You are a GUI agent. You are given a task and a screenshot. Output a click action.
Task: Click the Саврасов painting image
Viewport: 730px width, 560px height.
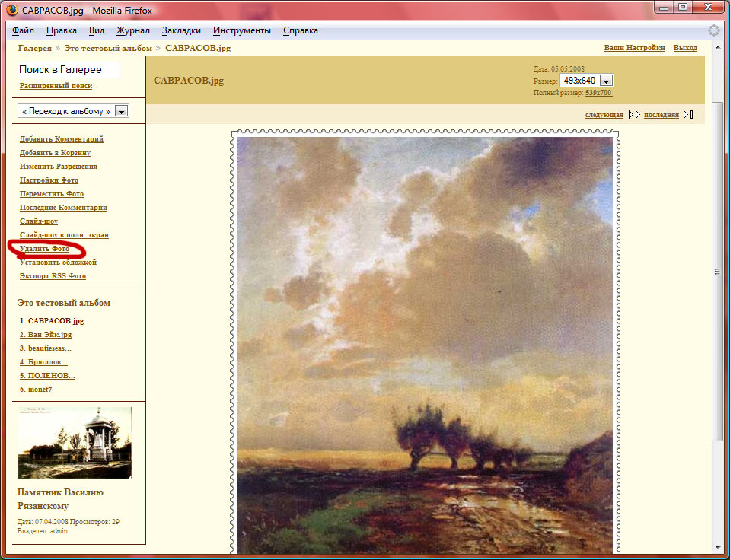pyautogui.click(x=425, y=345)
